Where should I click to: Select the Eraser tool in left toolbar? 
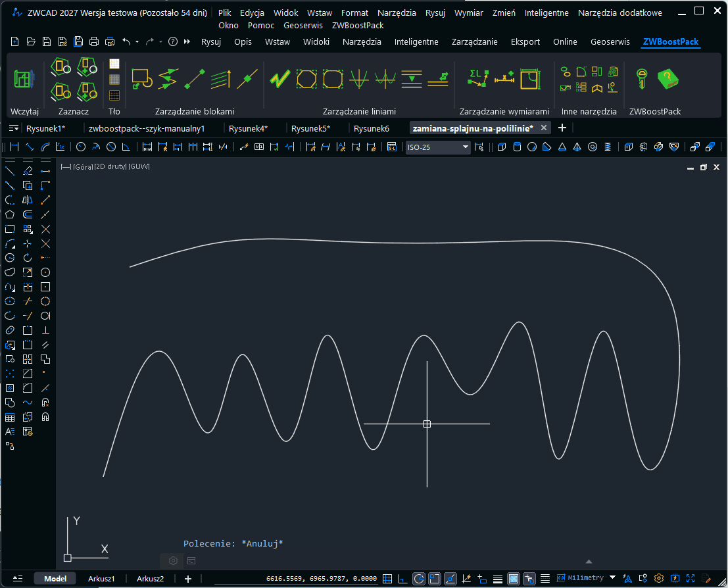pyautogui.click(x=28, y=171)
